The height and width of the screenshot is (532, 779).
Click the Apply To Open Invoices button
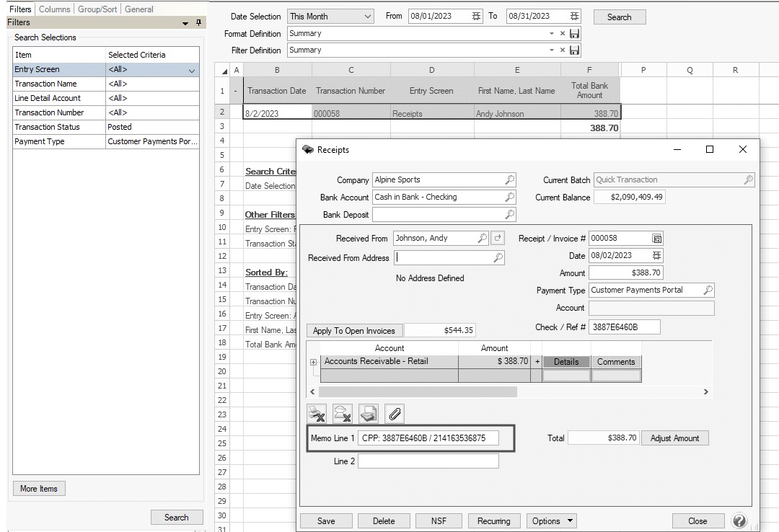354,331
